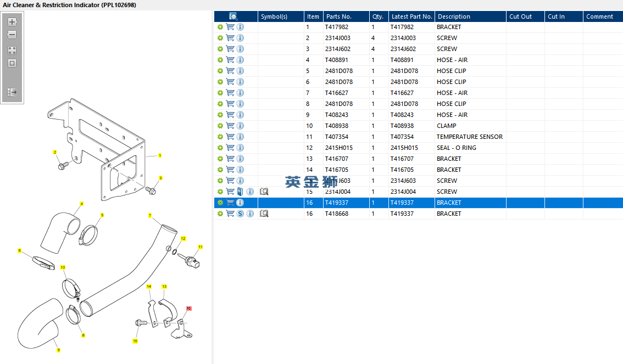Add T417982 BRACKET to cart

[x=230, y=26]
